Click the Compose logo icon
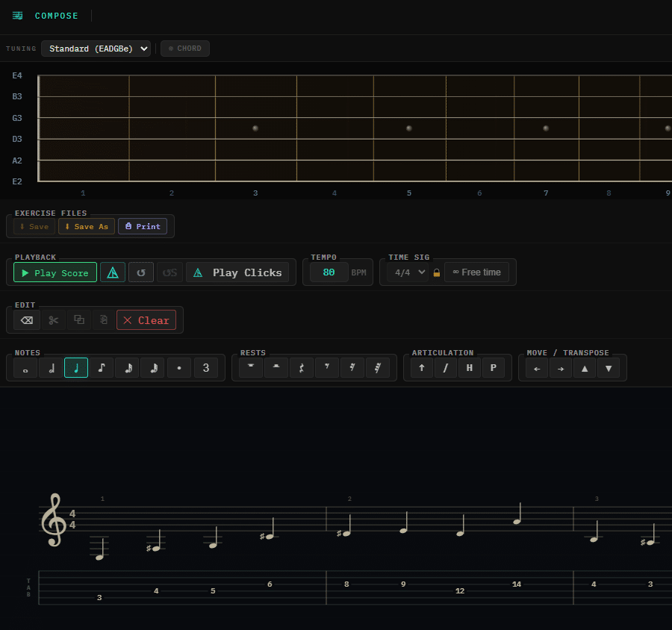The width and height of the screenshot is (672, 630). point(18,16)
